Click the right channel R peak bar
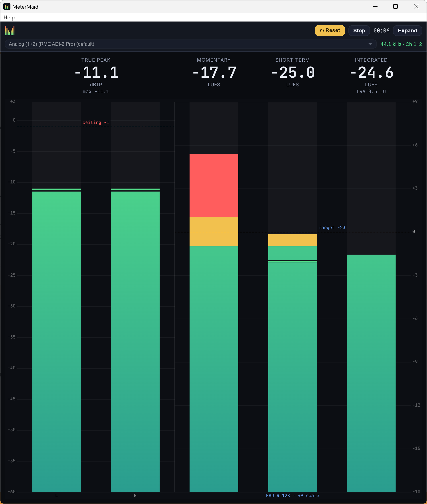 135,341
